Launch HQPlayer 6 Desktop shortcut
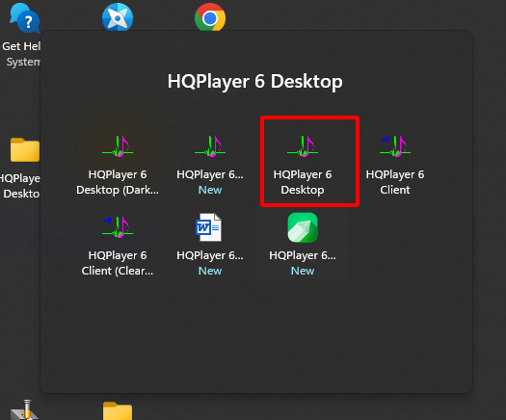Screen dimensions: 506x420 pos(303,165)
